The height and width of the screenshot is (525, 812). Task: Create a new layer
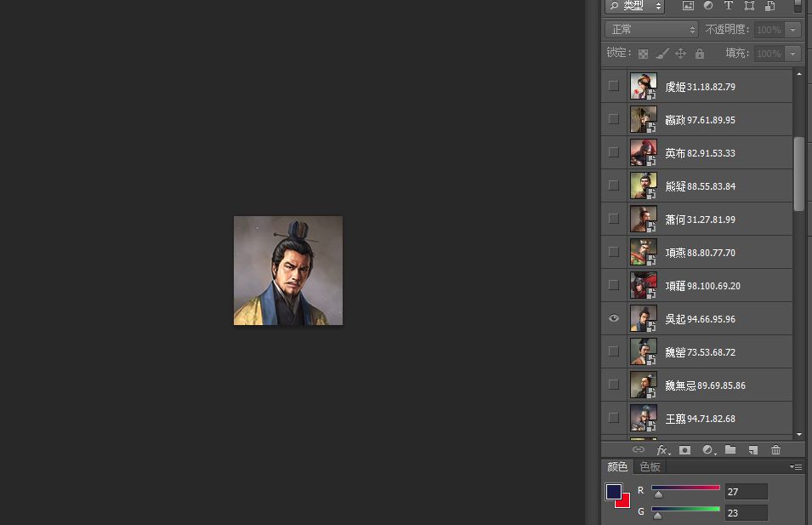point(753,450)
